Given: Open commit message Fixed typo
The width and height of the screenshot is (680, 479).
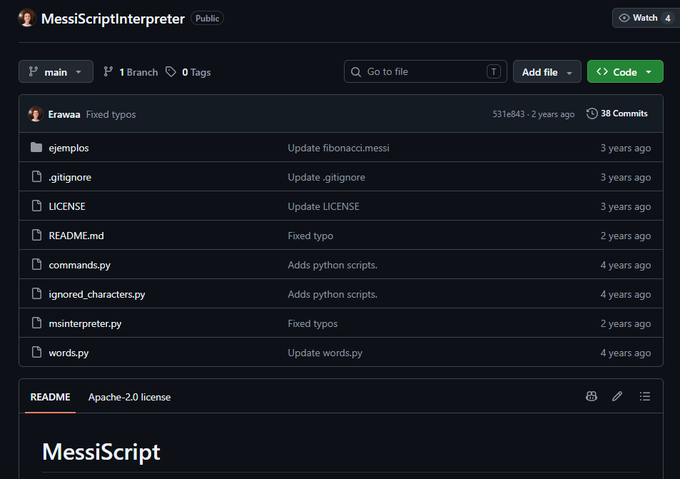Looking at the screenshot, I should pos(310,236).
